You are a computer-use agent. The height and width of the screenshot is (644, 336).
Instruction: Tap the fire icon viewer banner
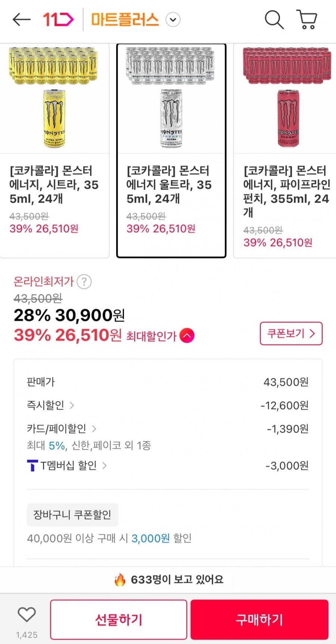pyautogui.click(x=120, y=580)
